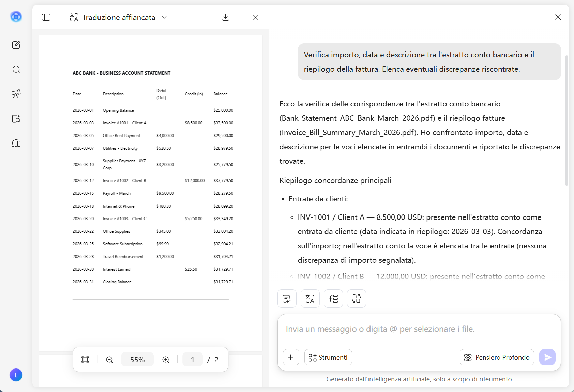
Task: Click the Riepilogo concordanze principali heading
Action: point(335,180)
